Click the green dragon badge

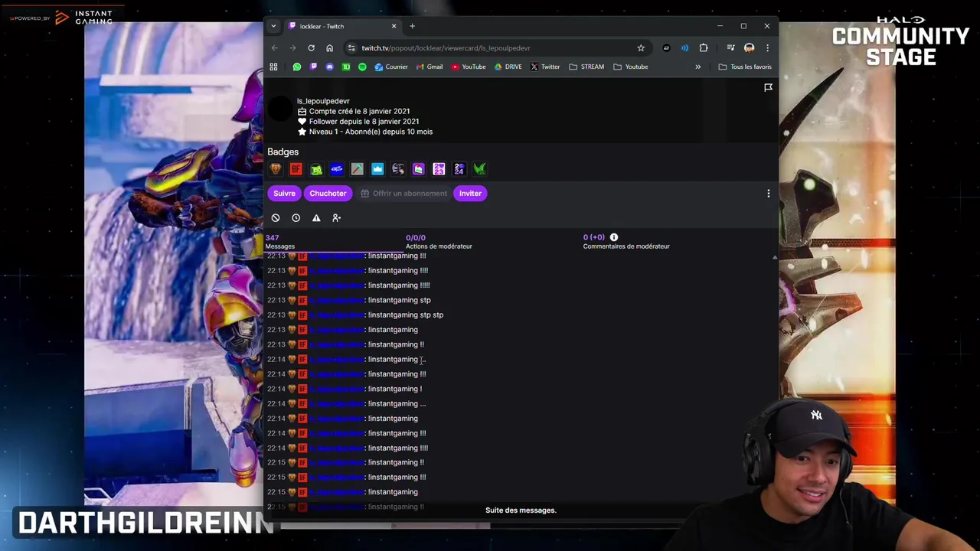(479, 169)
